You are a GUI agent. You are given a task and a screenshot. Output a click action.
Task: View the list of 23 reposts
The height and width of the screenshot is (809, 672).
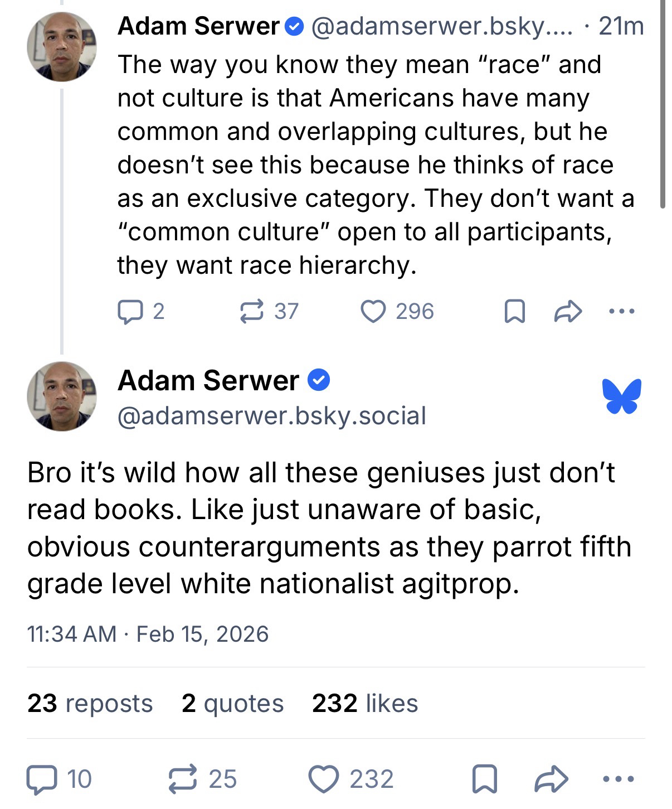[x=90, y=703]
